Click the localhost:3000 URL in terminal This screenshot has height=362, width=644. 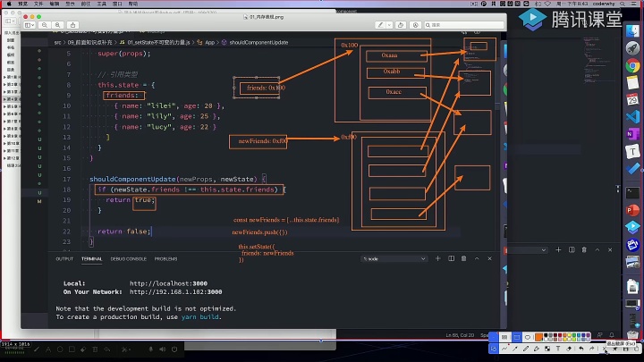pyautogui.click(x=168, y=283)
